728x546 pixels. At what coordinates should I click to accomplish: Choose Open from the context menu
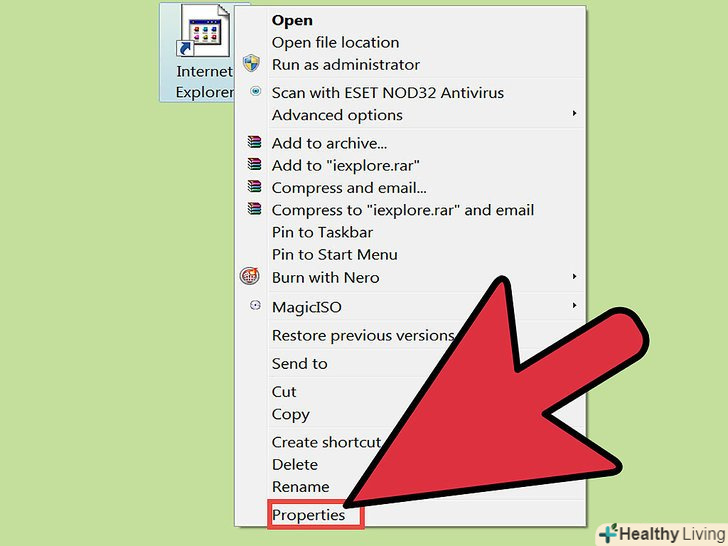(x=292, y=20)
